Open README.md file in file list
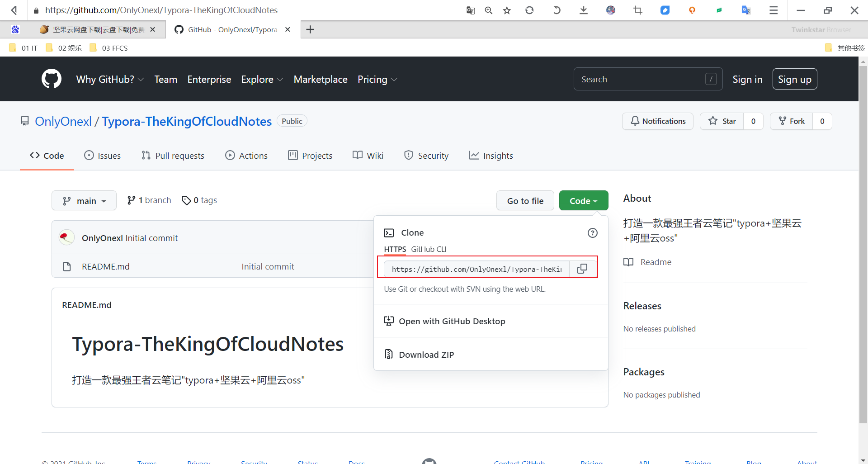Screen dimensions: 868x464 click(x=106, y=266)
